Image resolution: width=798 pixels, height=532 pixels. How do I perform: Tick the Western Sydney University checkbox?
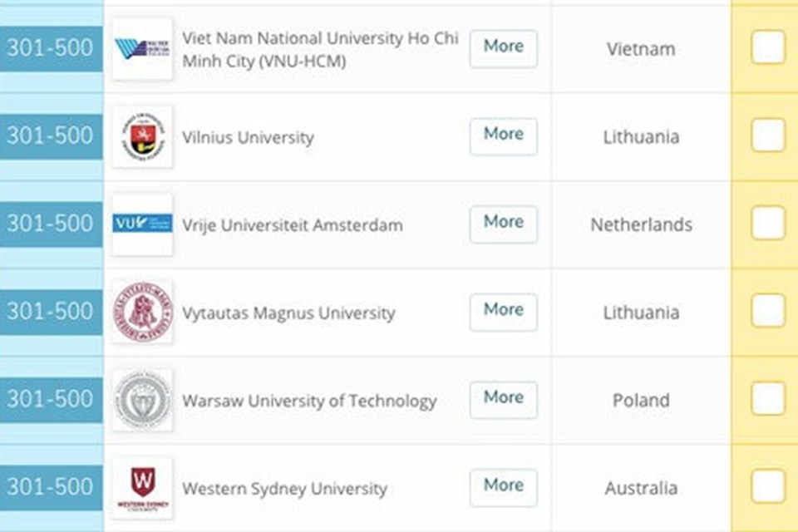768,486
